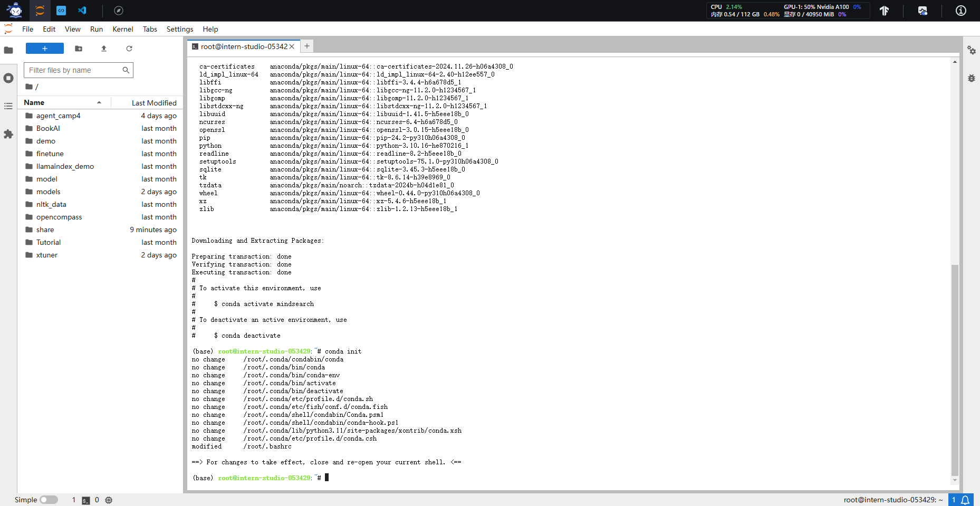980x506 pixels.
Task: Select the models folder
Action: tap(100, 192)
